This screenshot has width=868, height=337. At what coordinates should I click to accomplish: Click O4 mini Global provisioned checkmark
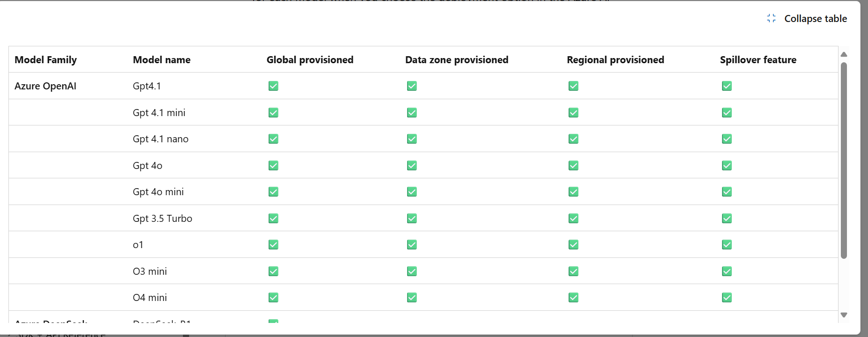[x=273, y=298]
